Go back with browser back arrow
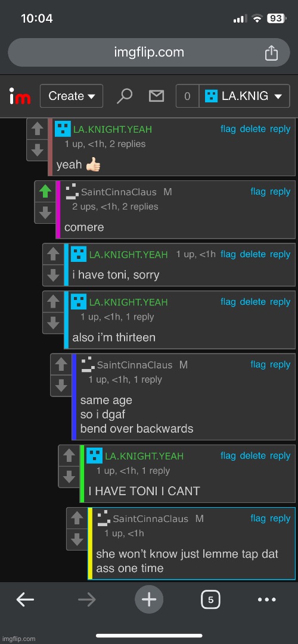 [25, 599]
